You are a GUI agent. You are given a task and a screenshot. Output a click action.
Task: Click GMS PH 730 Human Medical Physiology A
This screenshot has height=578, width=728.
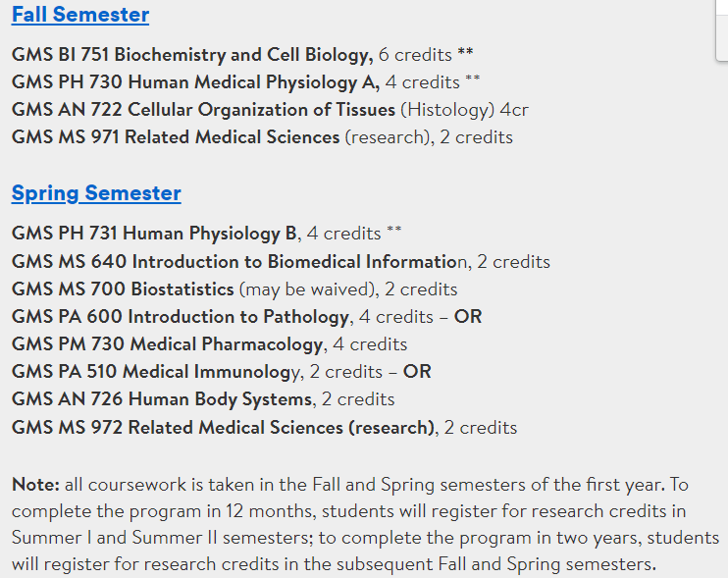tap(195, 82)
